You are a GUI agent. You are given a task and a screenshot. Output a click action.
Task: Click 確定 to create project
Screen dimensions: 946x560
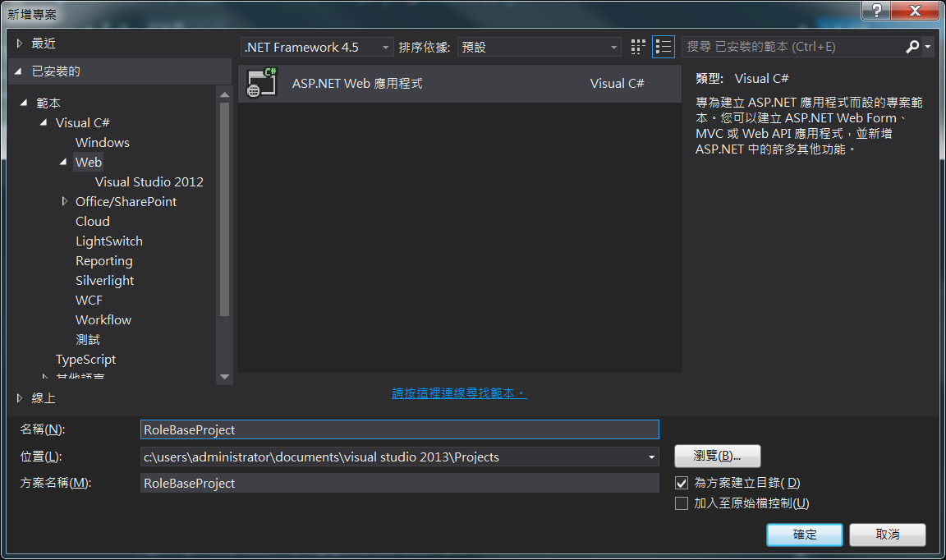(804, 535)
